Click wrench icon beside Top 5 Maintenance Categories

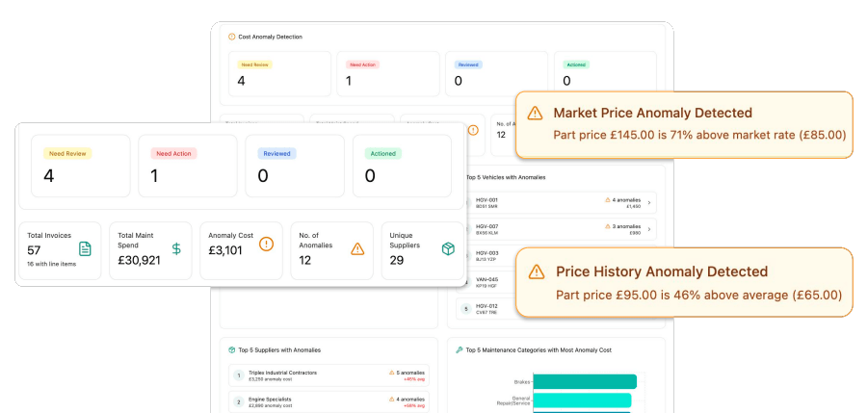460,349
